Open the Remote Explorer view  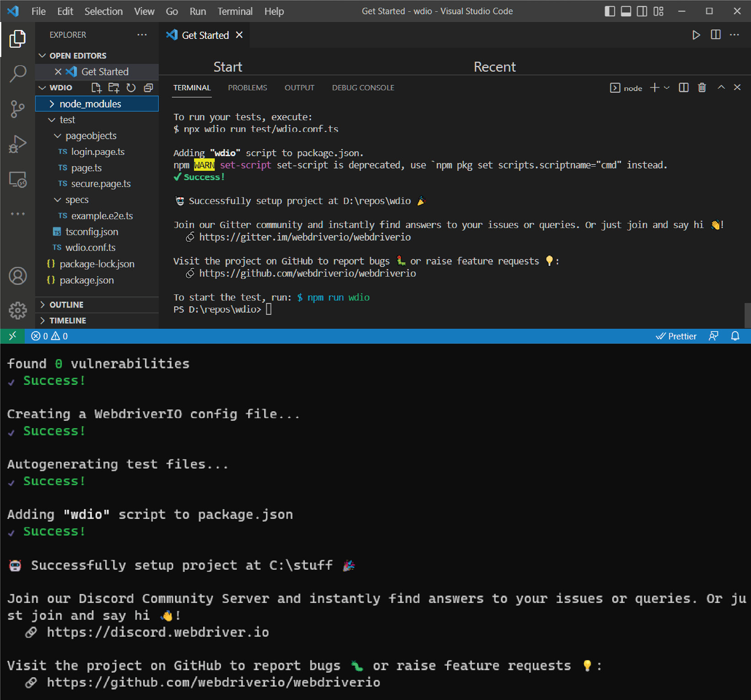point(17,180)
